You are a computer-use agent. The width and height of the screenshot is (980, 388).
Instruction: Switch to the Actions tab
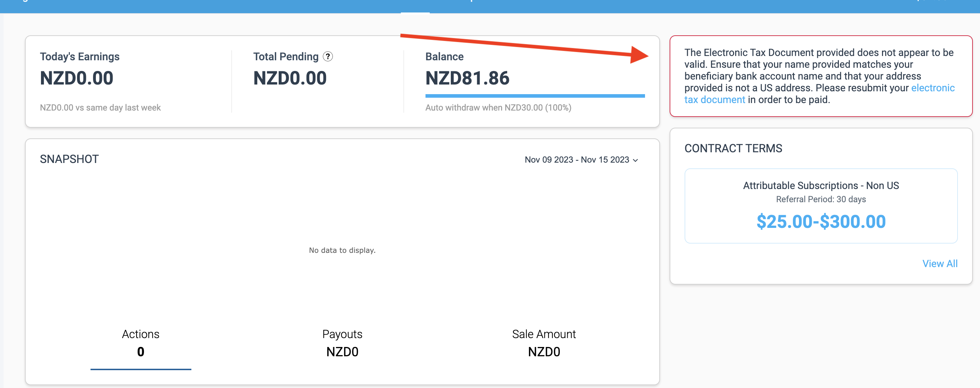click(x=140, y=343)
